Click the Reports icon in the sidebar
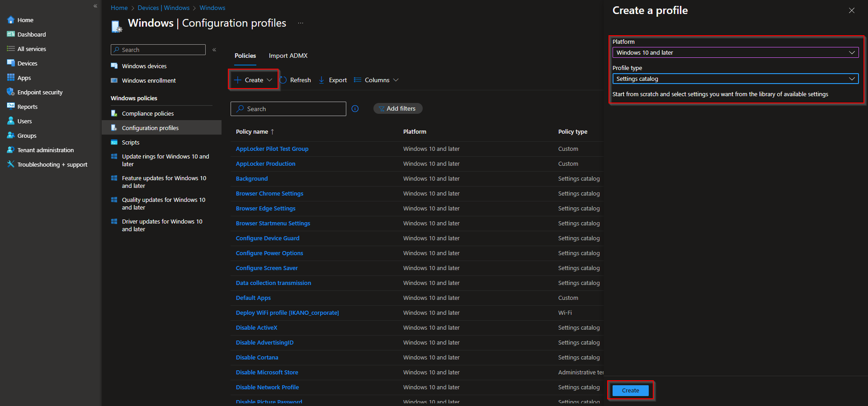Viewport: 868px width, 406px height. pyautogui.click(x=11, y=107)
